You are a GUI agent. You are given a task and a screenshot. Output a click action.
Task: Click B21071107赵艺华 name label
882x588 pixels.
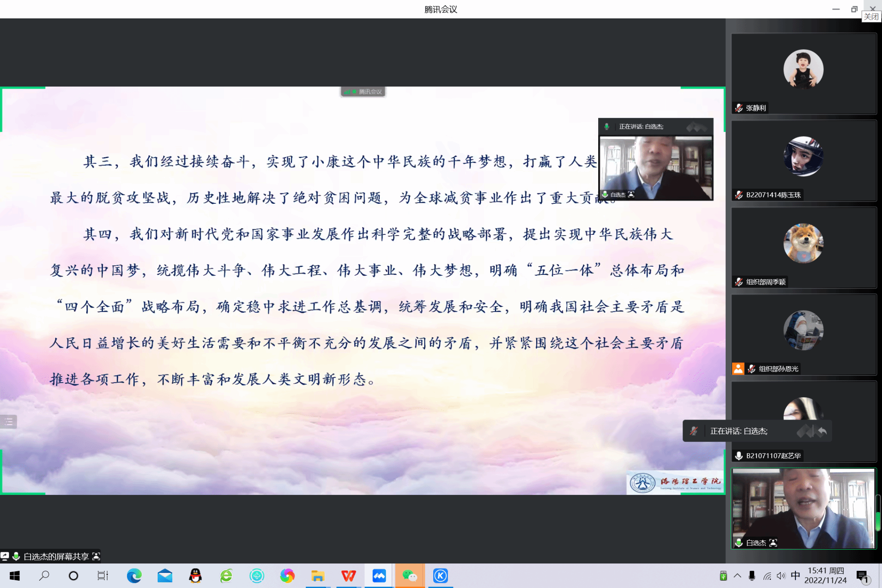coord(773,456)
